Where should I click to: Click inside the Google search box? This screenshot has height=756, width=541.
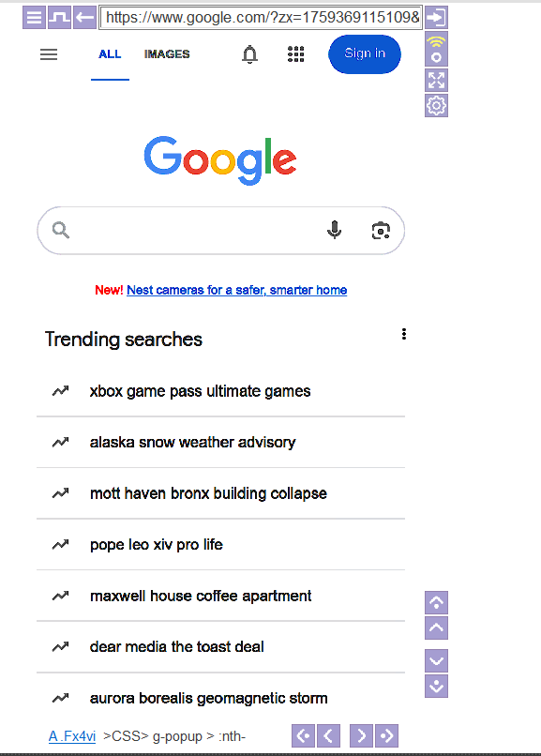[188, 230]
